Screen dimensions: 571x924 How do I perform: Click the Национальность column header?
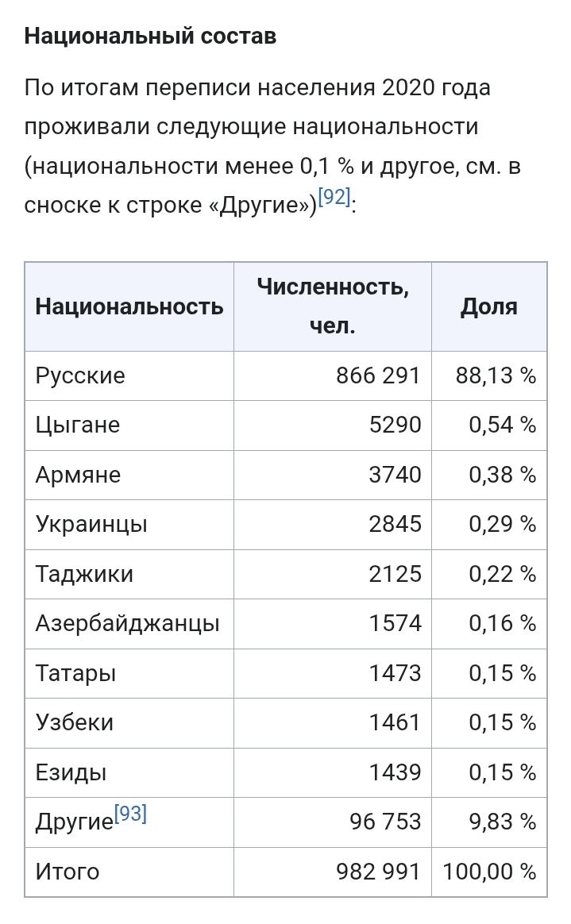point(129,306)
